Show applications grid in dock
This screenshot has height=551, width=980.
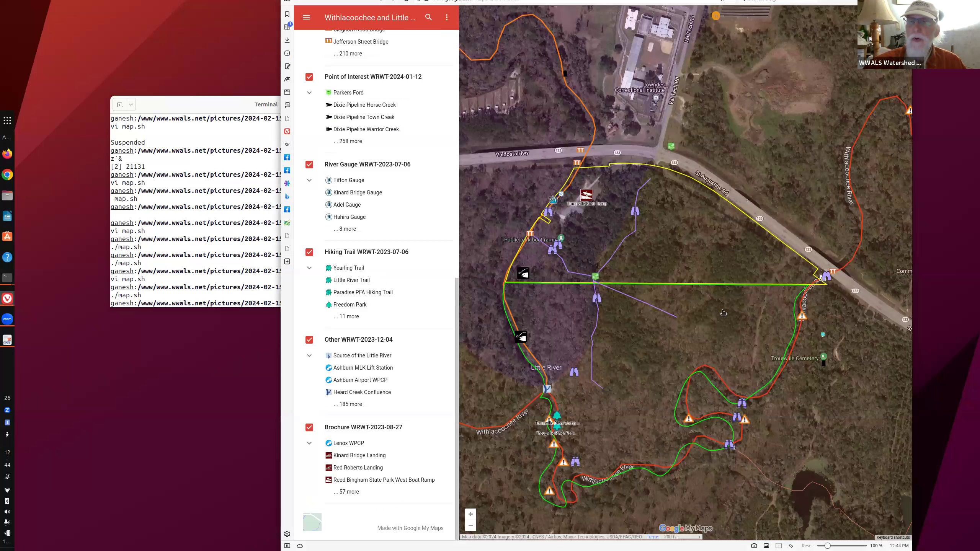coord(7,121)
